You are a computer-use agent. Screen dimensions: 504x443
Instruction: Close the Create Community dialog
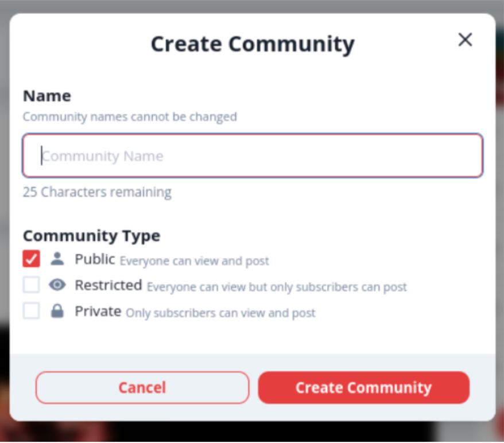tap(465, 40)
